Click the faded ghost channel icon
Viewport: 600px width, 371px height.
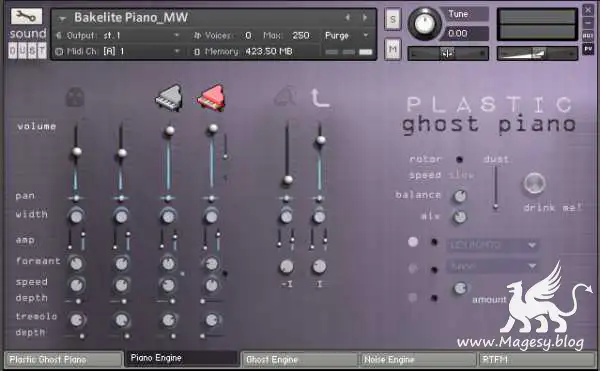(x=75, y=97)
